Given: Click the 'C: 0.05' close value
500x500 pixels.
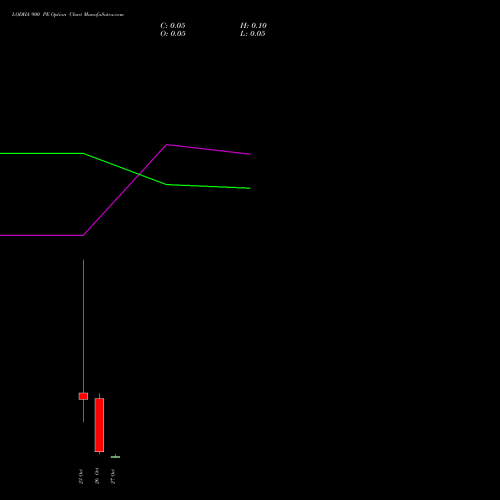Looking at the screenshot, I should (x=173, y=26).
